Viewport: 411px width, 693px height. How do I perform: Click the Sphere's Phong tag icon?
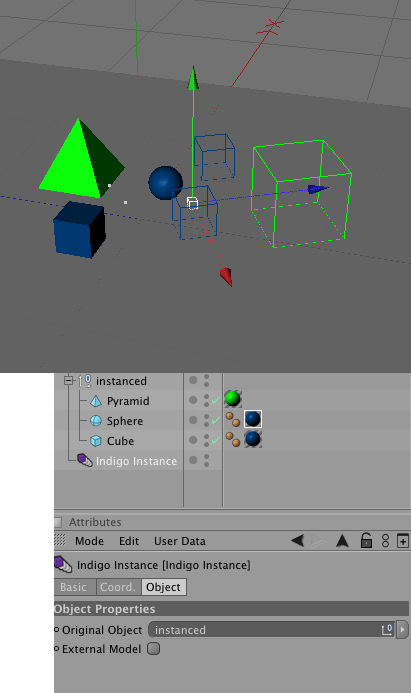(x=233, y=419)
